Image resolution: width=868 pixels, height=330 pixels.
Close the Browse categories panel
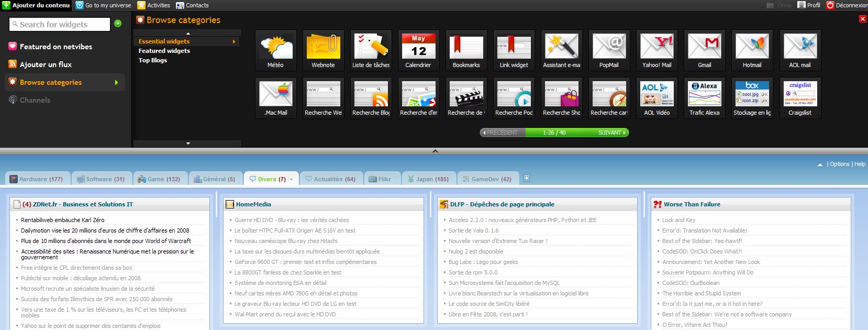(x=862, y=19)
